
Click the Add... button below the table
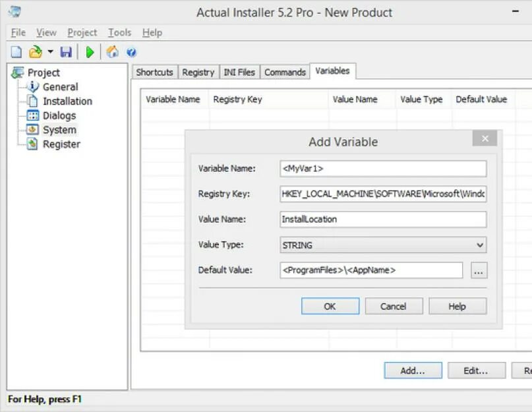(x=413, y=370)
